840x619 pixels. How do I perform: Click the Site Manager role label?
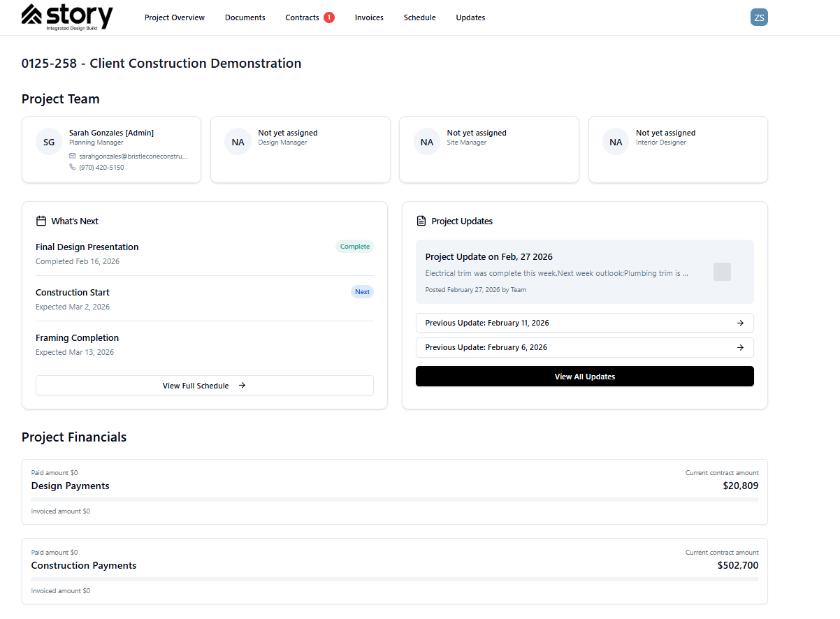(467, 143)
